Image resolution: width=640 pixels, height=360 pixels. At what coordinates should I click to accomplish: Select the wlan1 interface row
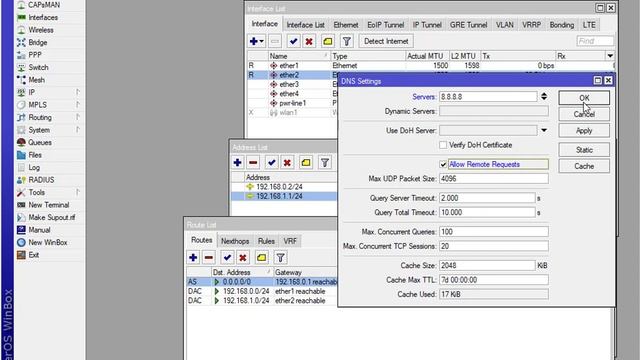click(x=292, y=113)
